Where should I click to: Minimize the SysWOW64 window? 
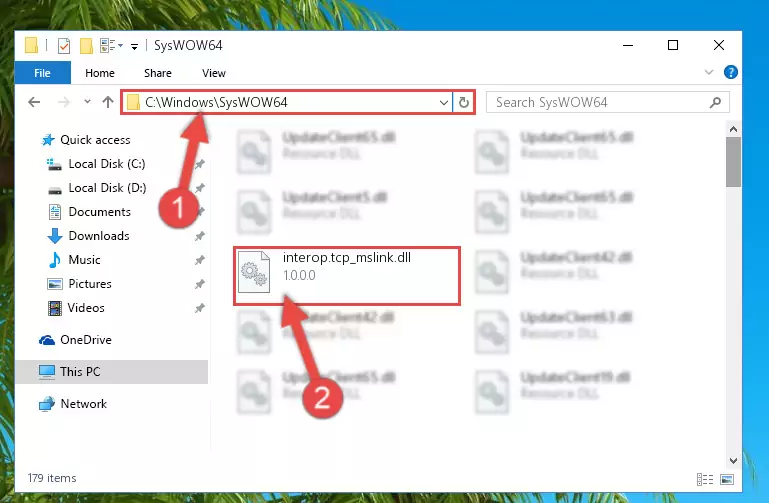click(x=628, y=45)
